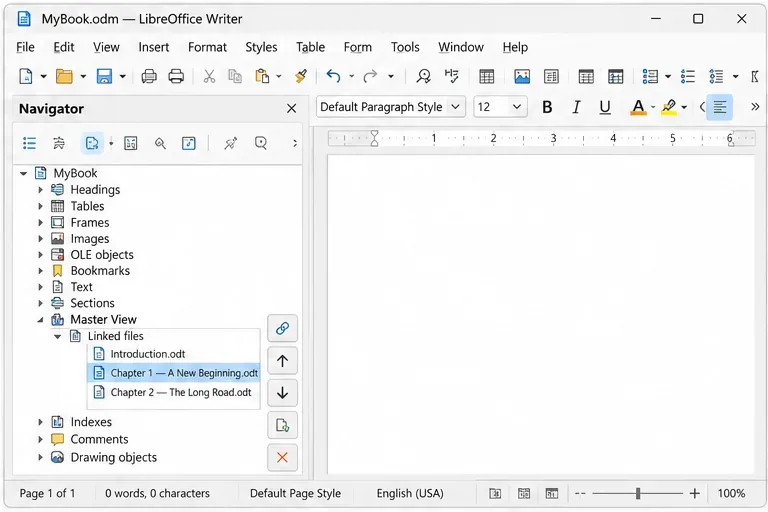Move the selected file up with up arrow
The image size is (768, 512).
(283, 361)
